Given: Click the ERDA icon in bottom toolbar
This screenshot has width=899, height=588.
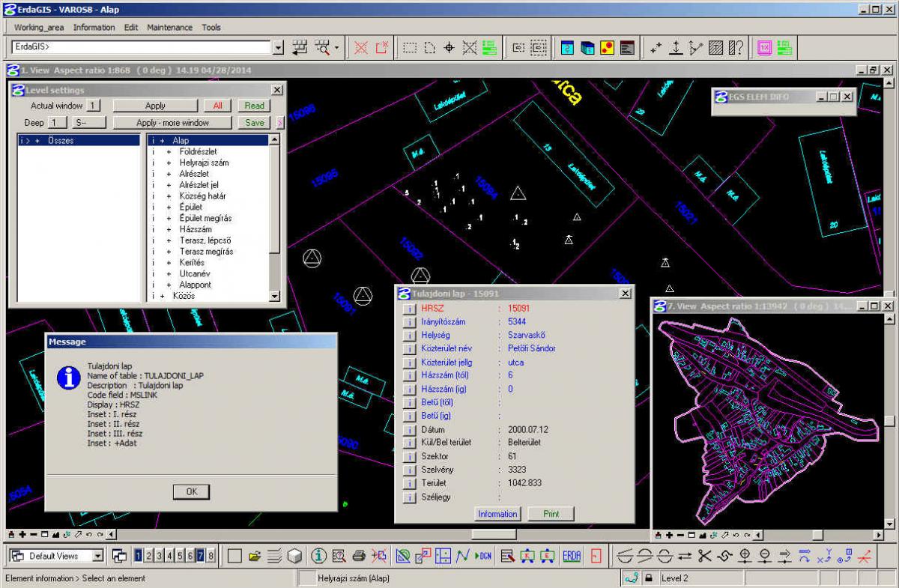Looking at the screenshot, I should 572,556.
